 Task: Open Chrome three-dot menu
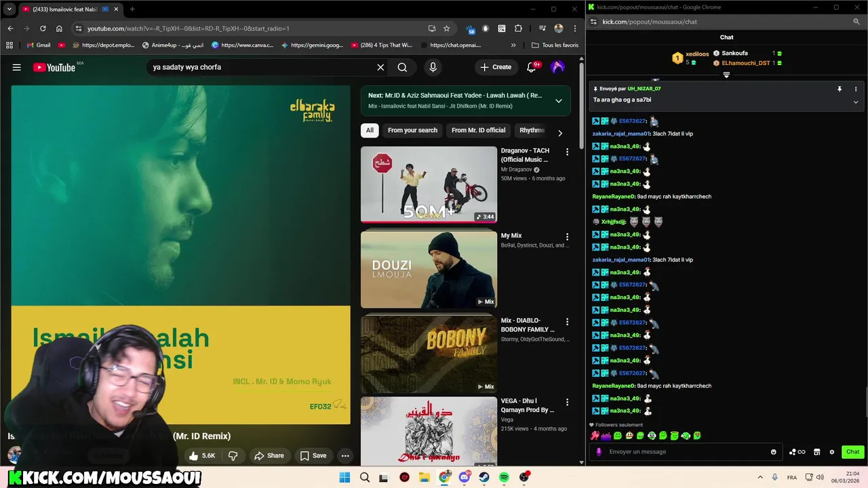575,28
